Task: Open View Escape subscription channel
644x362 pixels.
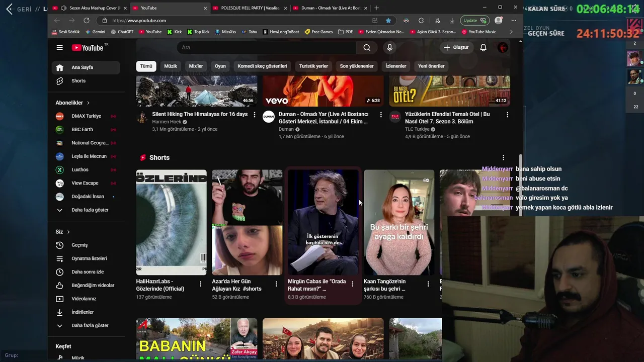Action: pyautogui.click(x=86, y=183)
